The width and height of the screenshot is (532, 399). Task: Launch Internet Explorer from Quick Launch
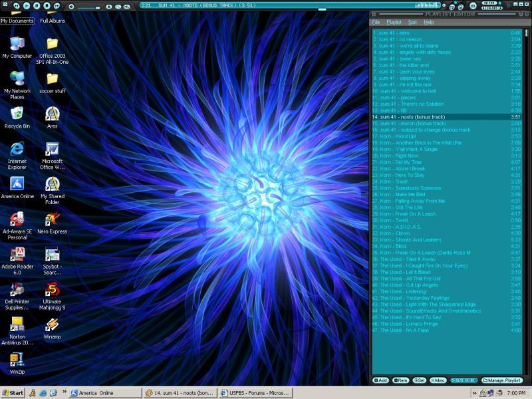click(43, 393)
